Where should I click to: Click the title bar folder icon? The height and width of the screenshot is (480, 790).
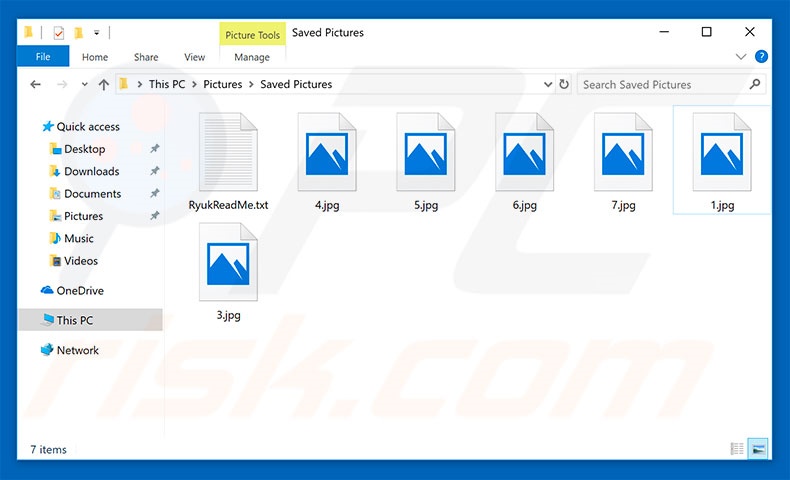(x=29, y=33)
